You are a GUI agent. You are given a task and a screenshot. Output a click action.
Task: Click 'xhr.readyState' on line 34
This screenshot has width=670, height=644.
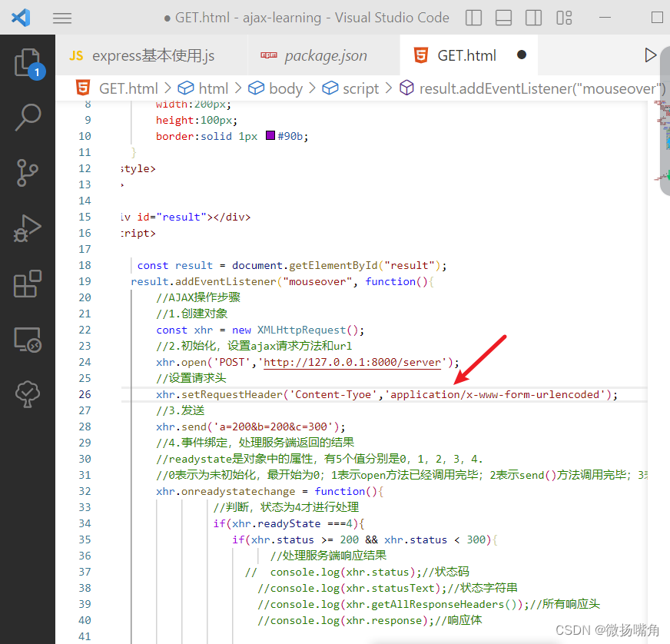(276, 524)
